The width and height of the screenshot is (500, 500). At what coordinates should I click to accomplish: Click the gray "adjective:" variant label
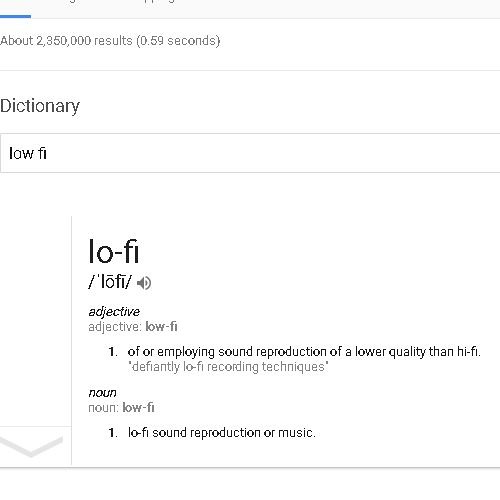115,327
